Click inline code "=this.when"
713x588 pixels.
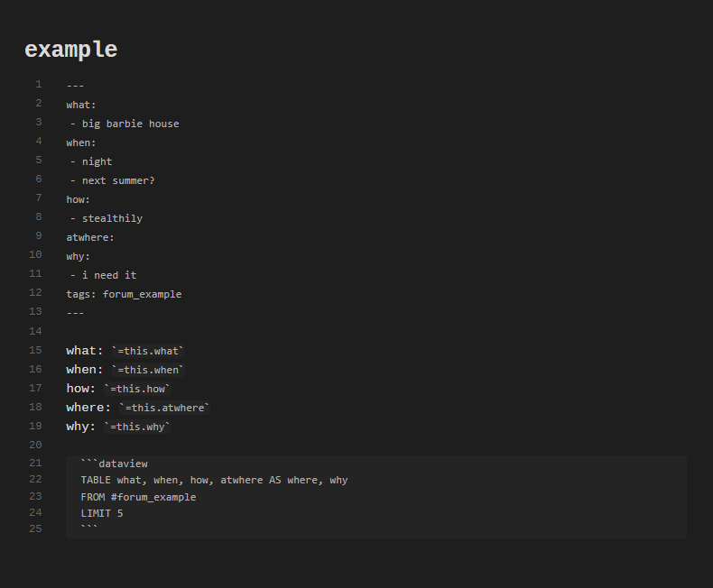pyautogui.click(x=148, y=370)
